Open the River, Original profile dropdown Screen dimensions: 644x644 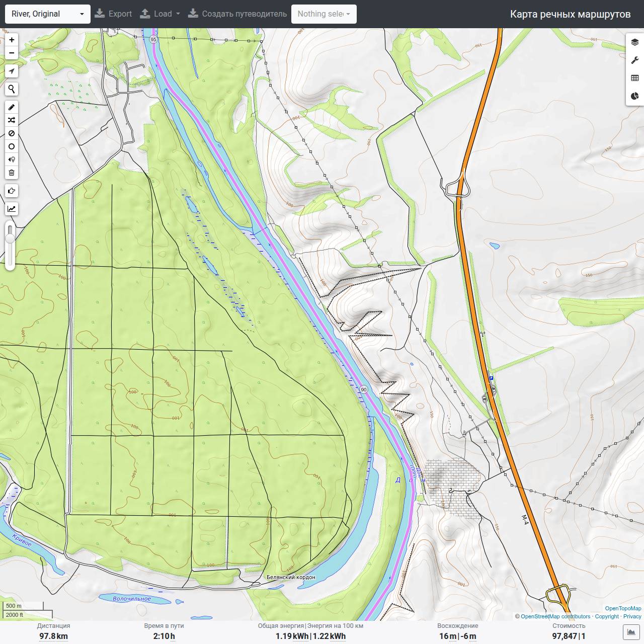coord(48,14)
